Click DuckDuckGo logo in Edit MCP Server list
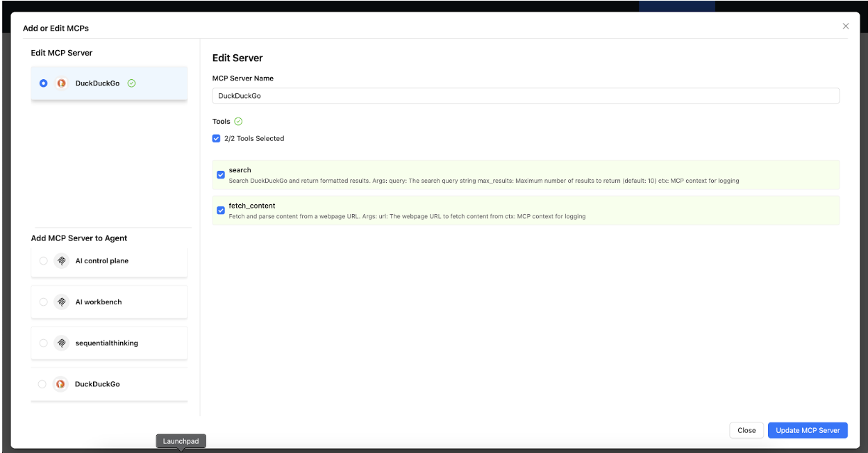 click(x=61, y=83)
